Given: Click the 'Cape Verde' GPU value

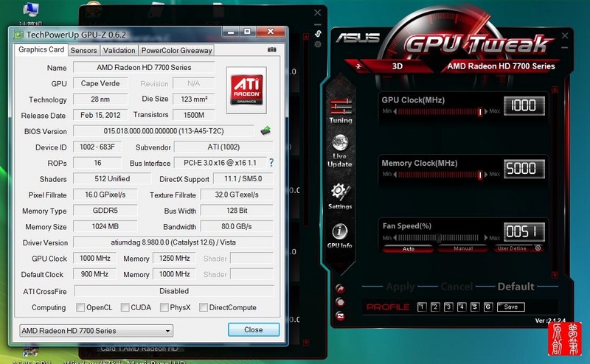Looking at the screenshot, I should 100,83.
